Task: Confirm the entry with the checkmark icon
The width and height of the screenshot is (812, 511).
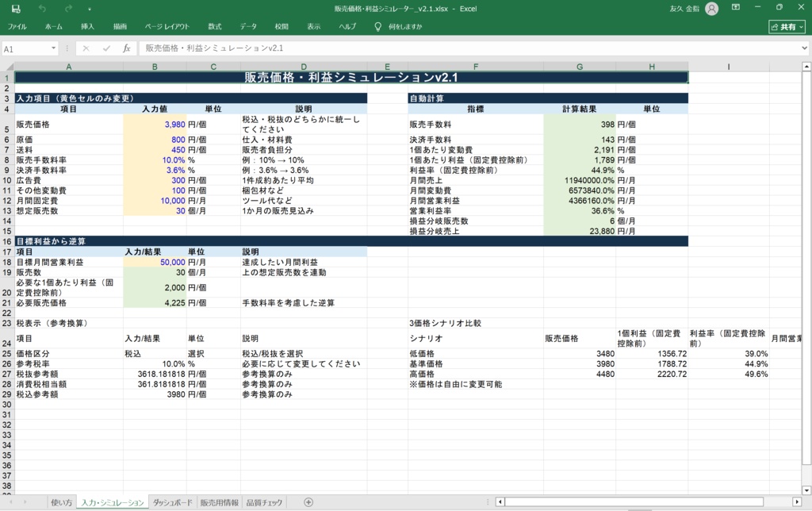Action: coord(107,48)
